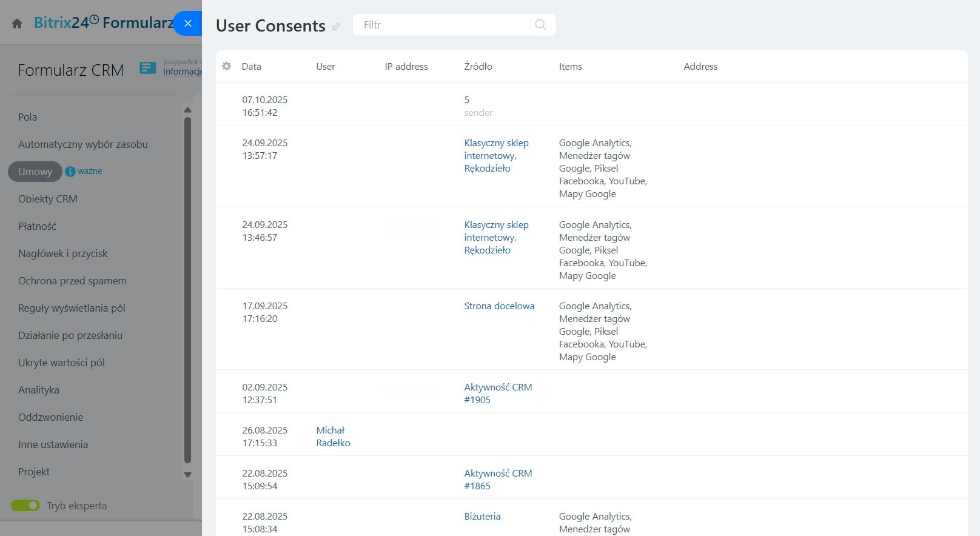980x536 pixels.
Task: Sort table by Data column
Action: (251, 67)
